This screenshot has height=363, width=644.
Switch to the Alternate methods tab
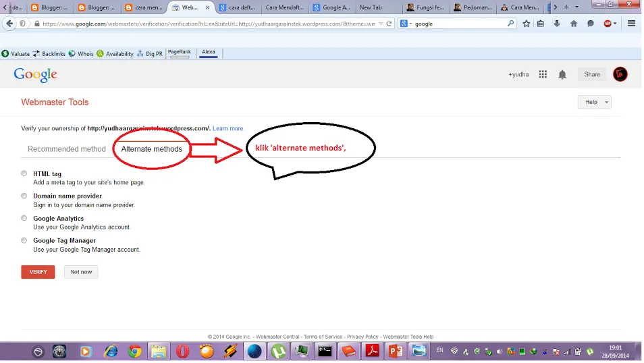(152, 149)
